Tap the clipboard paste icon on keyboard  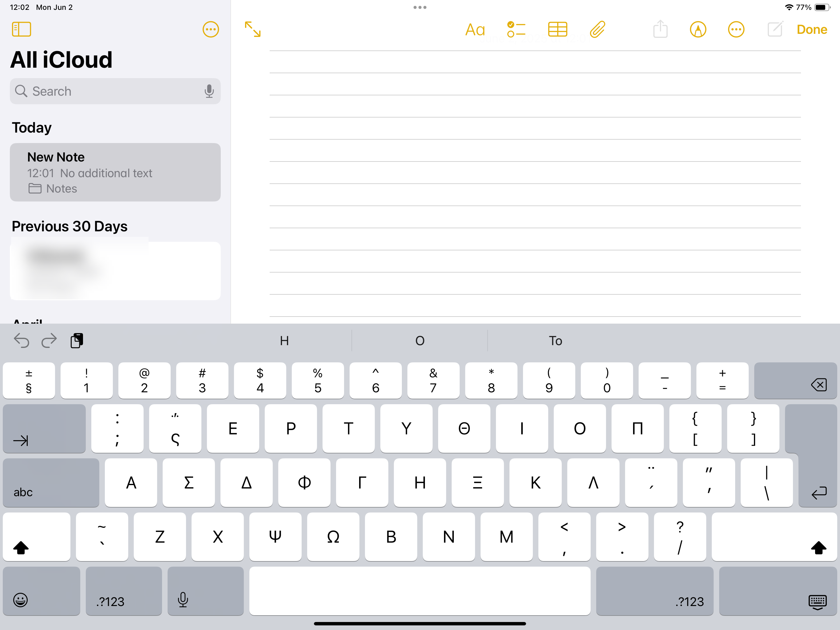77,341
